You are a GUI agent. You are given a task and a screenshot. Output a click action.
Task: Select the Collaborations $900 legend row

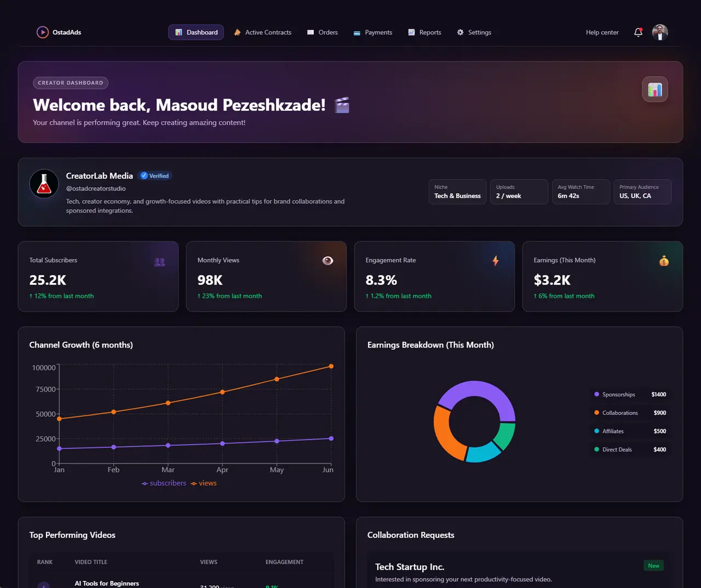[x=630, y=413]
